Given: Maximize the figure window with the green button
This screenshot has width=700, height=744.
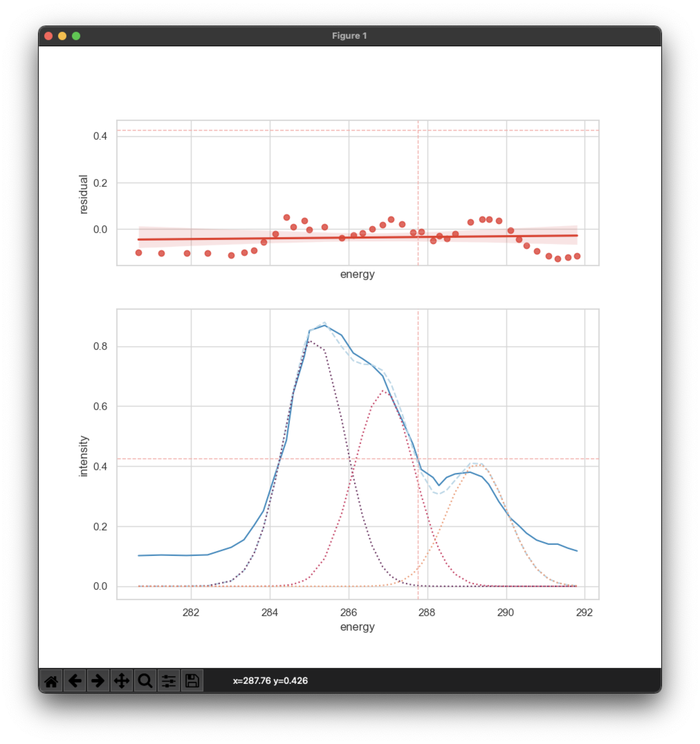Looking at the screenshot, I should [76, 36].
